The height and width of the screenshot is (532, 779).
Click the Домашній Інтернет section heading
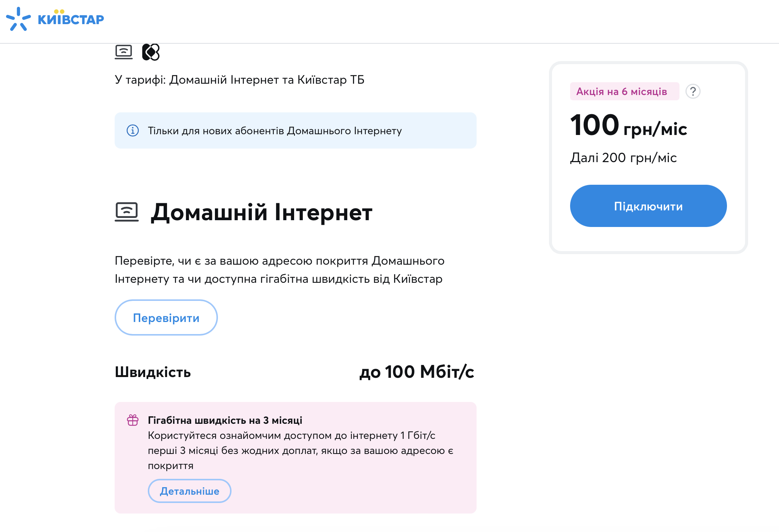(x=261, y=212)
